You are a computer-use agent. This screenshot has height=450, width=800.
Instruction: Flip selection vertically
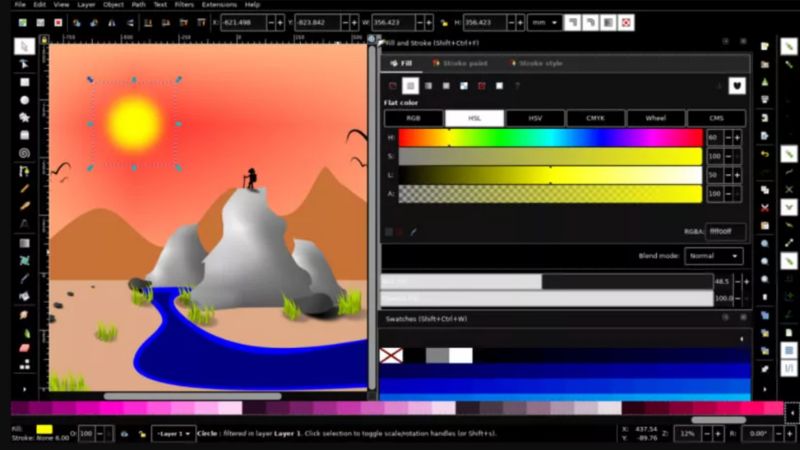(x=130, y=22)
